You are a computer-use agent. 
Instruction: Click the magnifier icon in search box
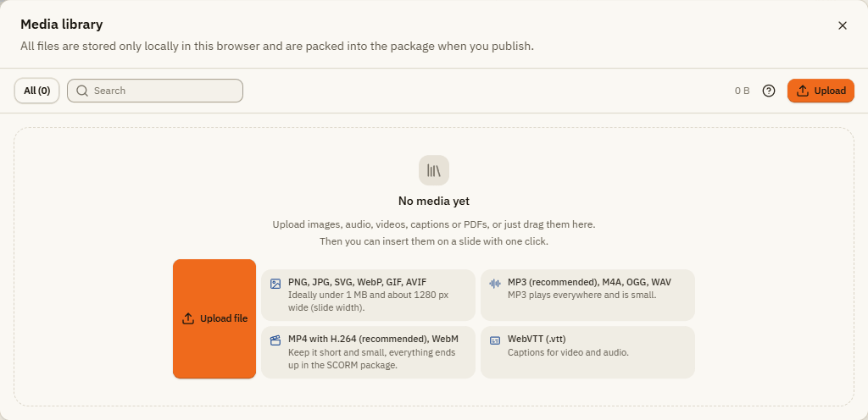tap(82, 91)
